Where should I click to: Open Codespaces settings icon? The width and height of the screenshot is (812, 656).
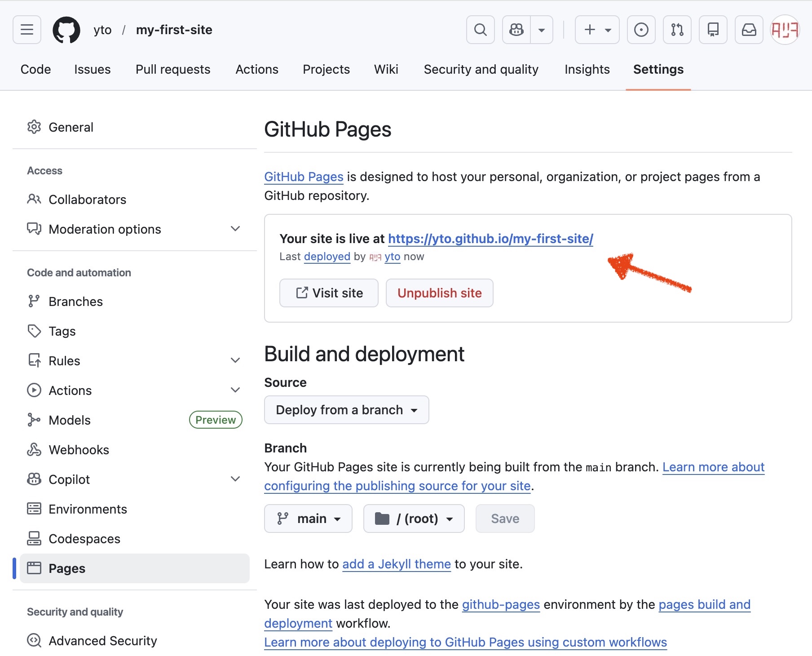(34, 538)
